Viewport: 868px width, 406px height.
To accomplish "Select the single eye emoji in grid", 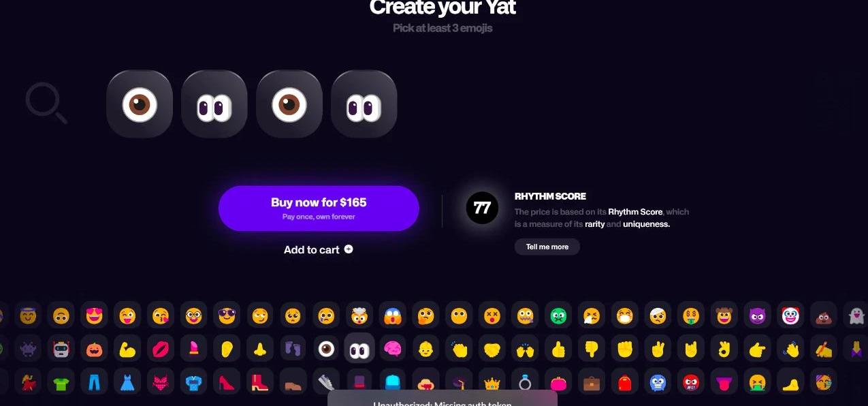I will 327,349.
